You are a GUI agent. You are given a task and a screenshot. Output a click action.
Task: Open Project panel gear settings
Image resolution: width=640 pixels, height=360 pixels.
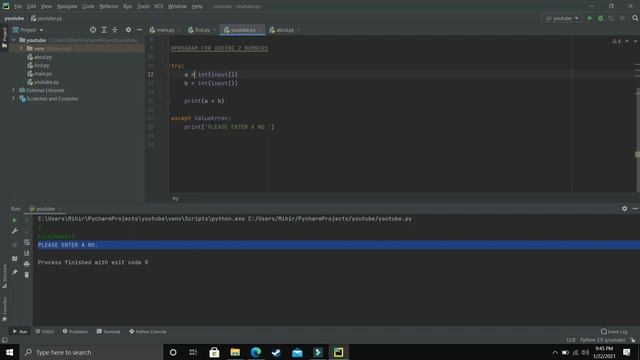click(x=128, y=30)
